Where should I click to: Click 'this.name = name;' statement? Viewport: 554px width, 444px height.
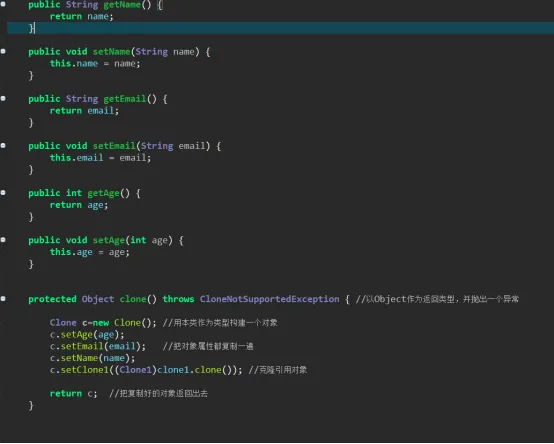point(95,64)
